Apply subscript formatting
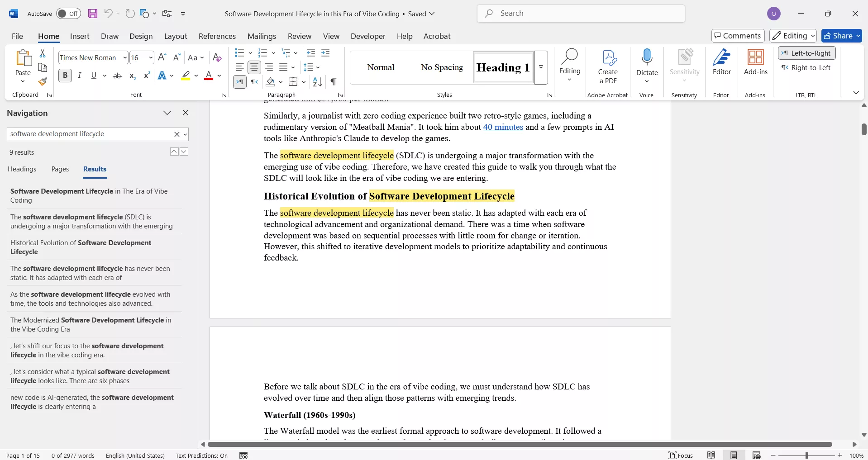868x460 pixels. click(132, 76)
